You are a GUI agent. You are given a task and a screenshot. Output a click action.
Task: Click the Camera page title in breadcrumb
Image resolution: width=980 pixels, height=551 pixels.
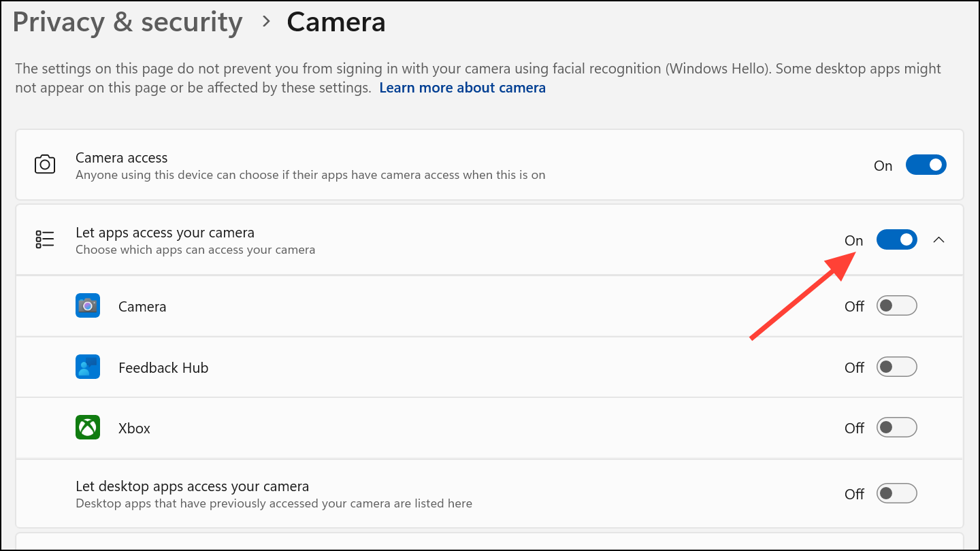[x=336, y=22]
